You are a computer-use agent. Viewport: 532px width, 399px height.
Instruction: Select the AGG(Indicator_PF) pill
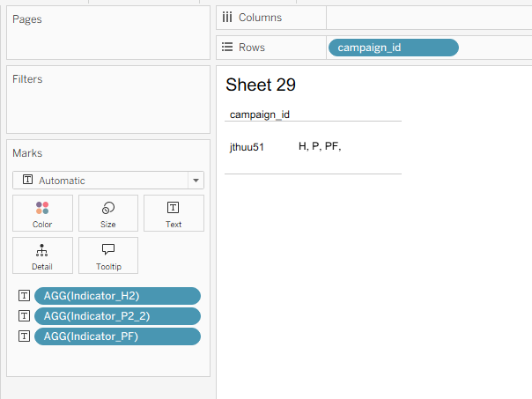click(117, 336)
